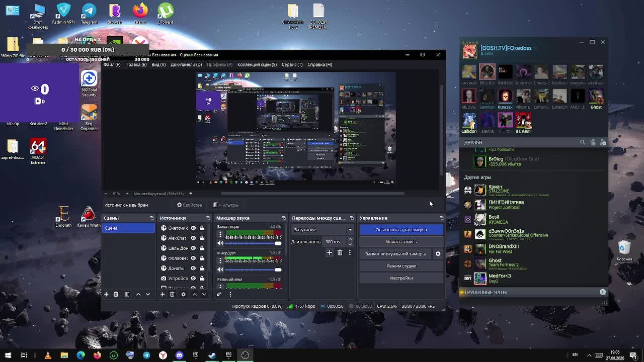This screenshot has height=362, width=644.
Task: Adjust Микр/доп volume slider
Action: (x=253, y=269)
